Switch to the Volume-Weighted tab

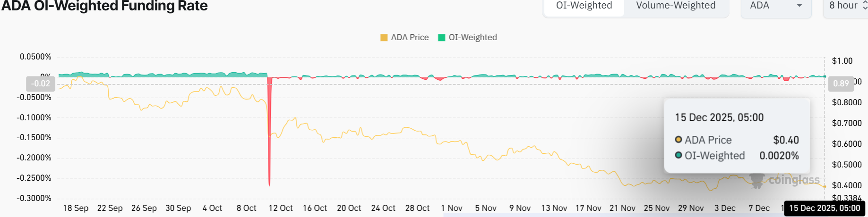(x=676, y=6)
